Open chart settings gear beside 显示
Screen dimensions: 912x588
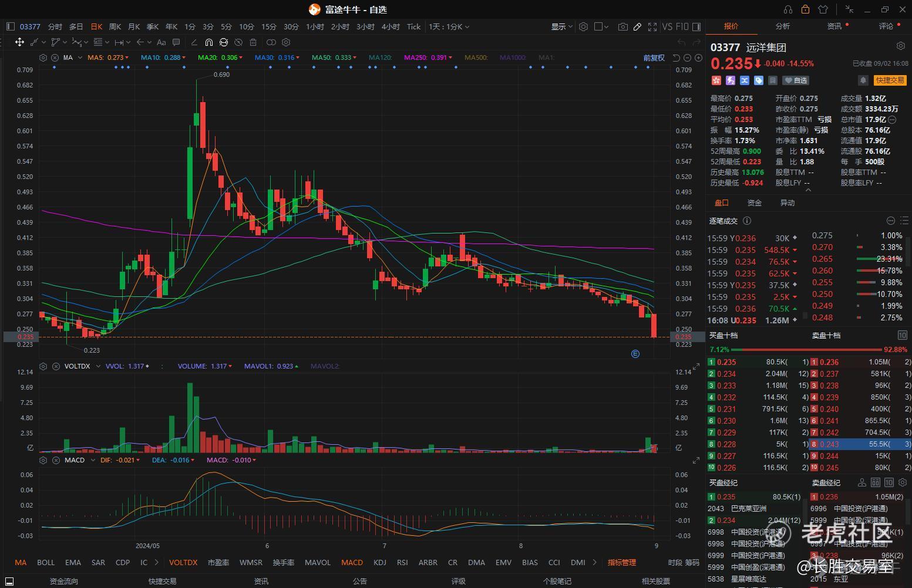(x=583, y=26)
